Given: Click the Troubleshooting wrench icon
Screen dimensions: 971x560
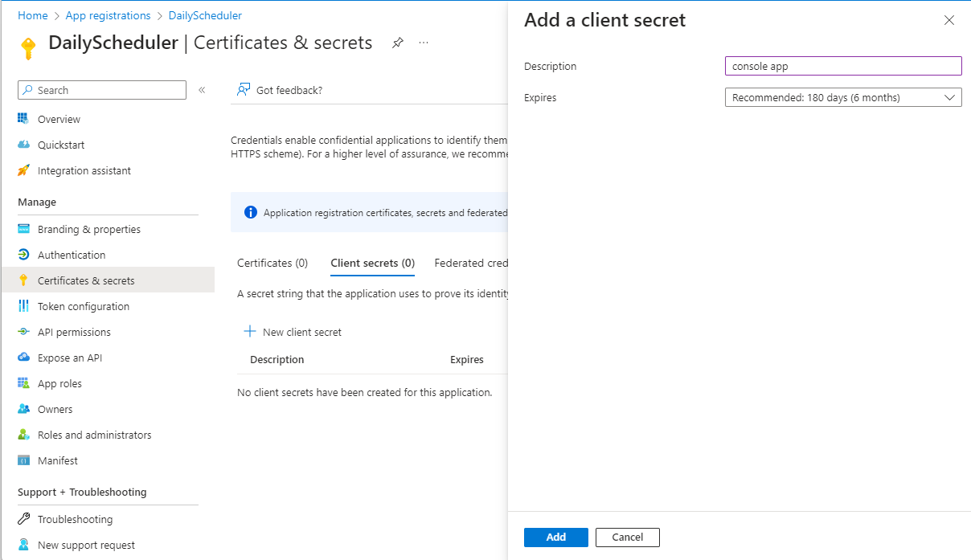Looking at the screenshot, I should click(23, 519).
